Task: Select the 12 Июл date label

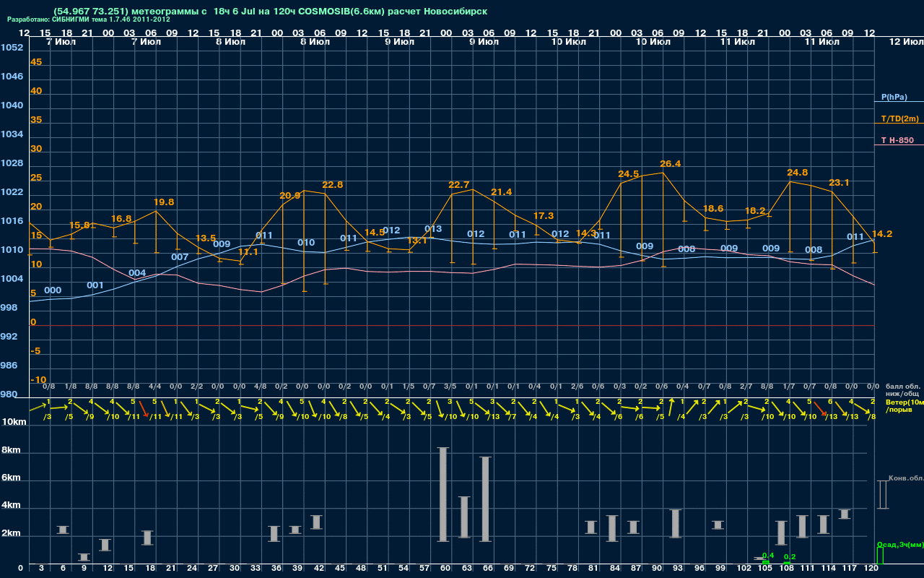Action: (906, 42)
